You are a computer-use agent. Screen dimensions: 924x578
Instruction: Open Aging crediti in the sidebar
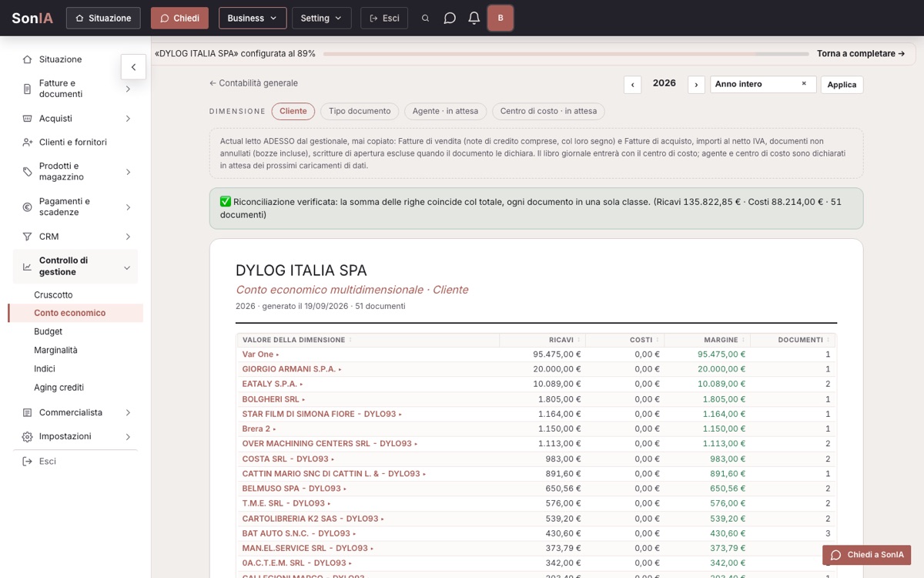[59, 388]
